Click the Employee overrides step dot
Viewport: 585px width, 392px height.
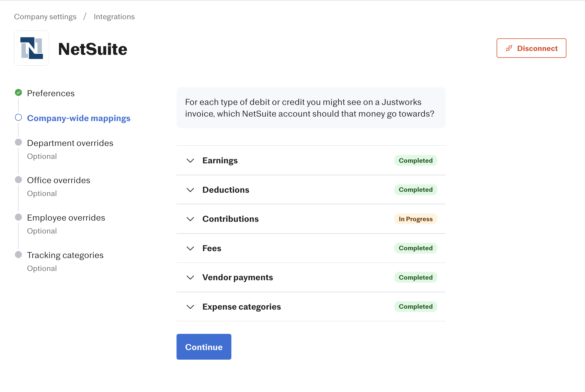[18, 217]
